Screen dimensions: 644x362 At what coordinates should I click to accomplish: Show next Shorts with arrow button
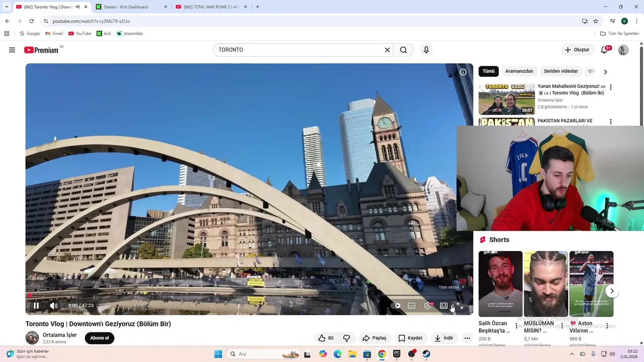612,291
